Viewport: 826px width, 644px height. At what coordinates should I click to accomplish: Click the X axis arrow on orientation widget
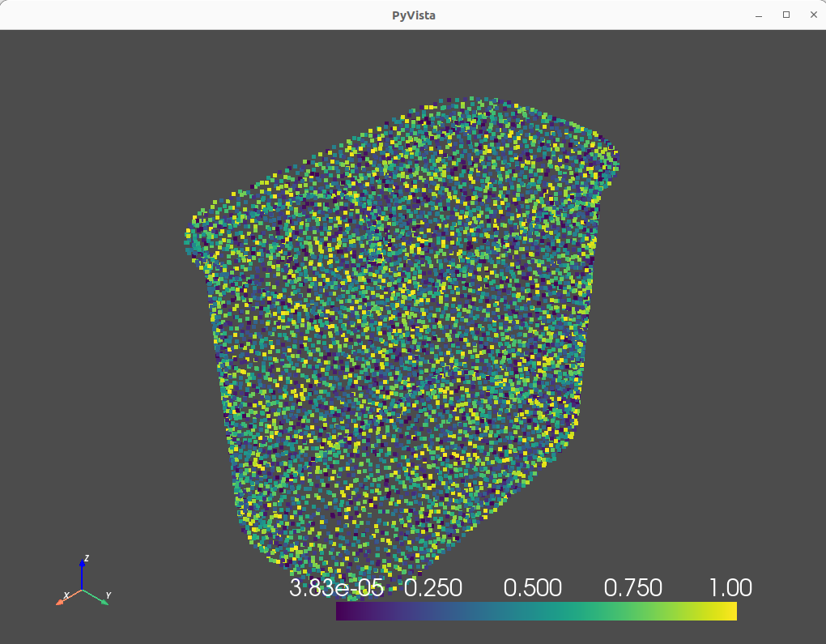tap(60, 603)
